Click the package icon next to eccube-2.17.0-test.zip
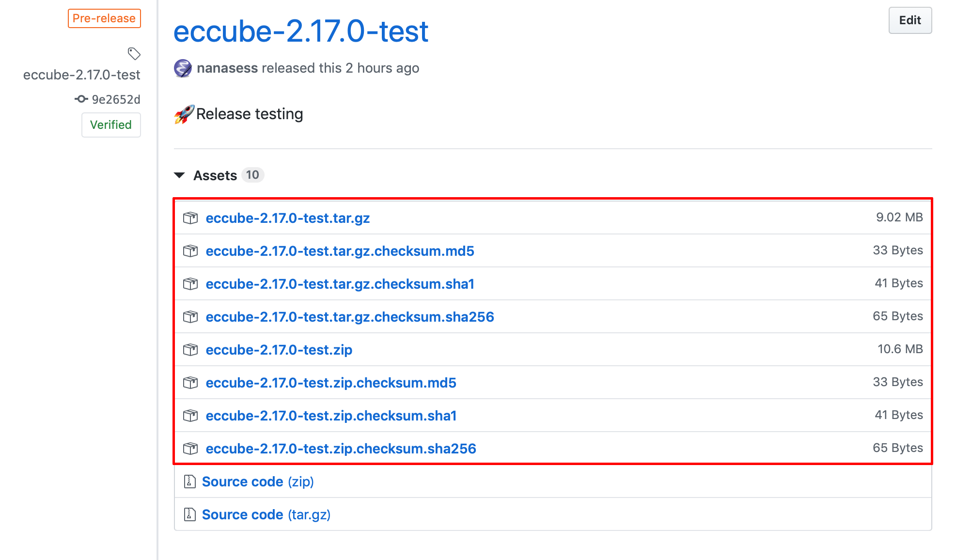The width and height of the screenshot is (972, 560). point(190,349)
